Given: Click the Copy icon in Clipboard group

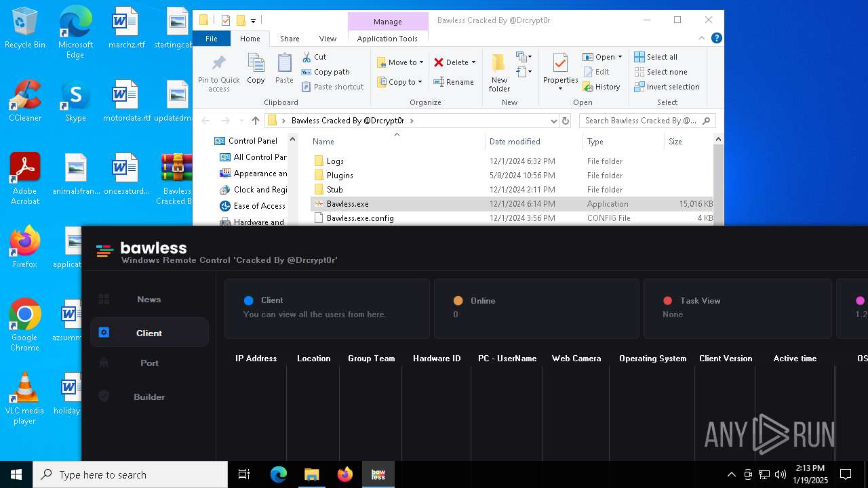Looking at the screenshot, I should 256,69.
